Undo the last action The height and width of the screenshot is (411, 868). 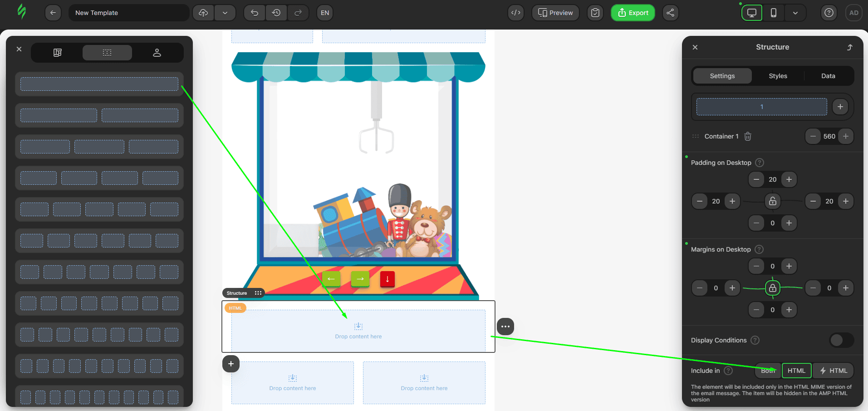click(254, 12)
